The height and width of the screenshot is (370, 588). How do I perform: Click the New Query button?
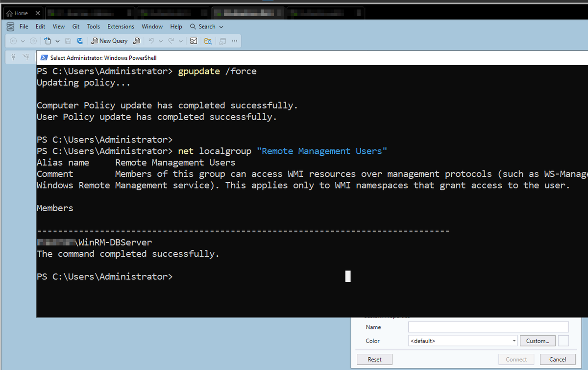(x=110, y=41)
